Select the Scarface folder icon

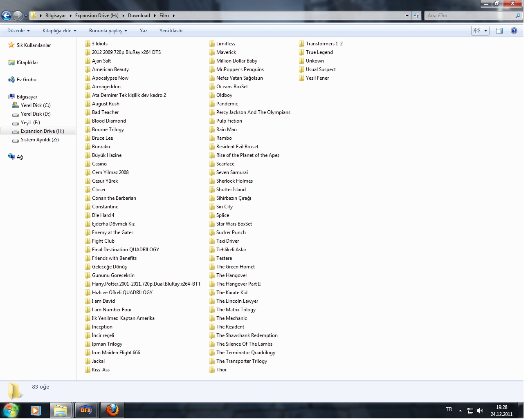coord(212,164)
